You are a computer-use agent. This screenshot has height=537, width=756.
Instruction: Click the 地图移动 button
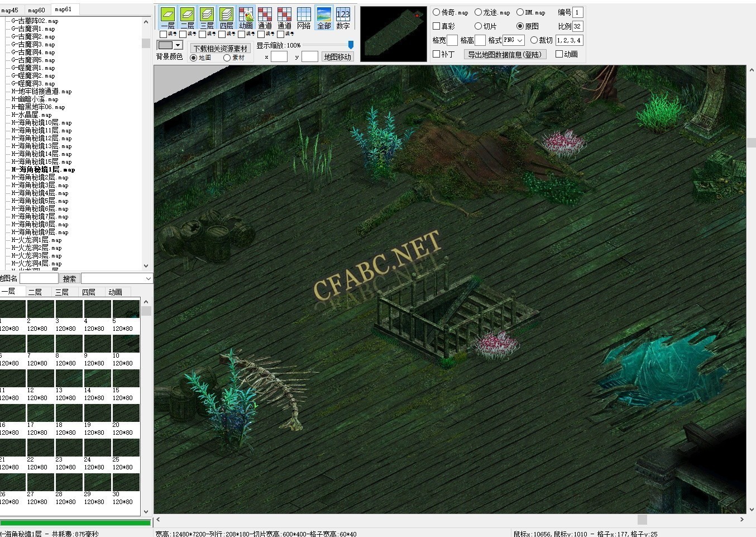[338, 56]
